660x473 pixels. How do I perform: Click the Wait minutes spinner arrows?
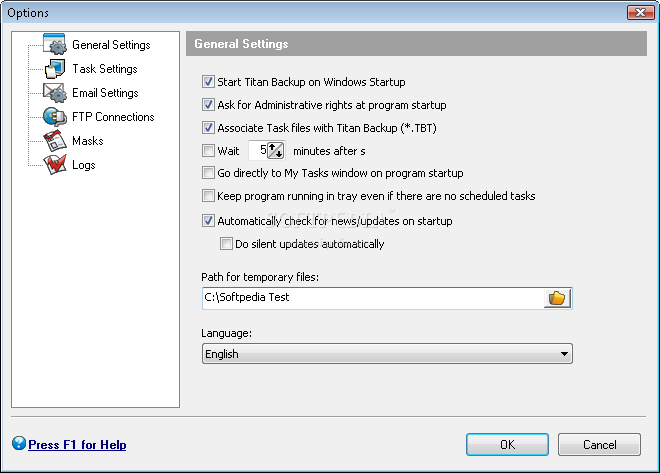(277, 151)
